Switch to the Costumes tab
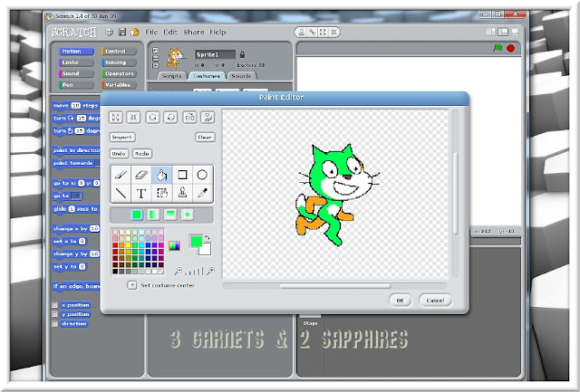 coord(207,76)
